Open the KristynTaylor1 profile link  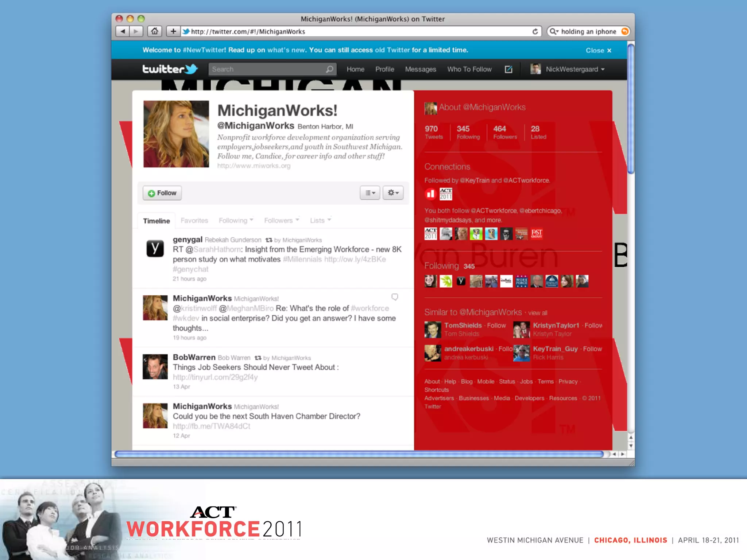556,325
